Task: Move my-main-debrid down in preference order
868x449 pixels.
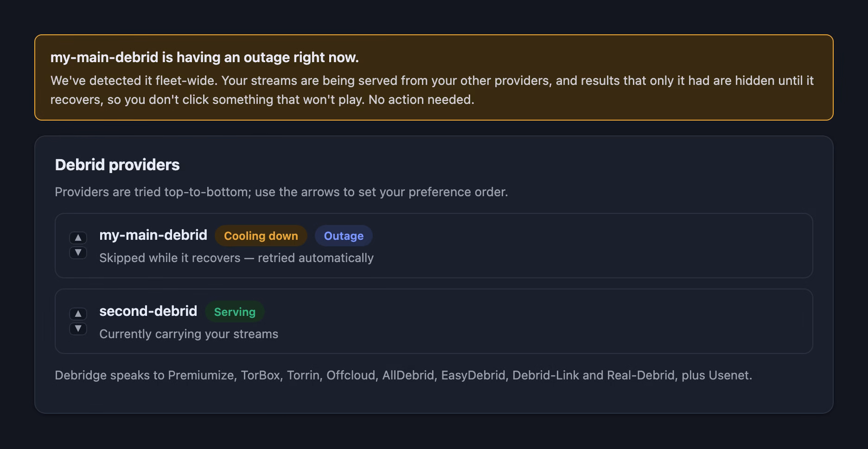Action: coord(78,253)
